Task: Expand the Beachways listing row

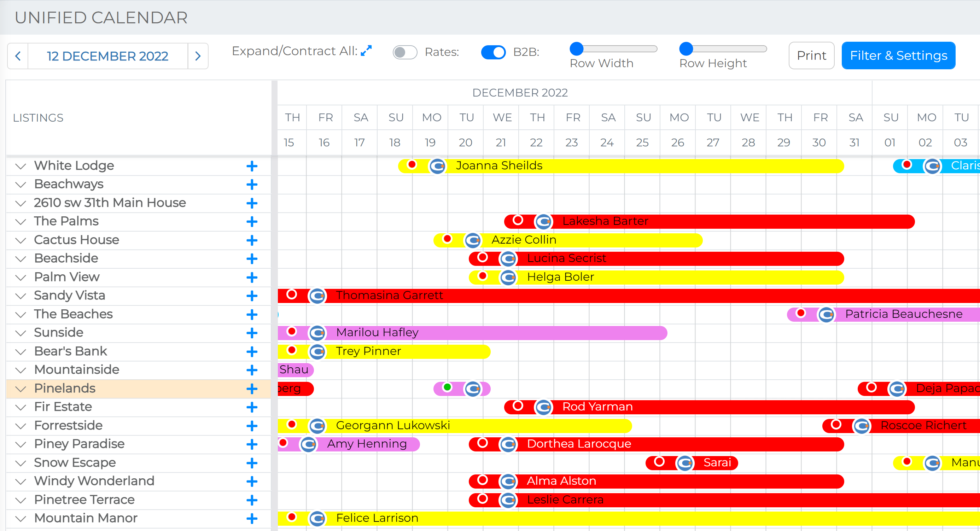Action: pos(21,185)
